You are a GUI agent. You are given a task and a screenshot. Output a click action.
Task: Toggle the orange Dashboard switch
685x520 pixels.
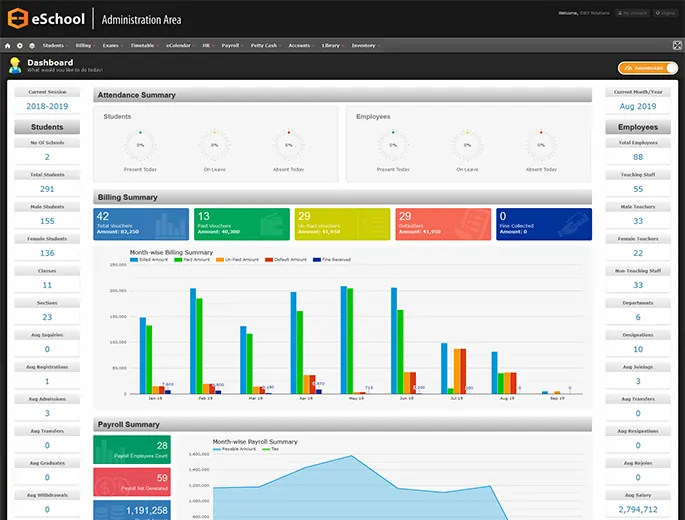point(648,68)
